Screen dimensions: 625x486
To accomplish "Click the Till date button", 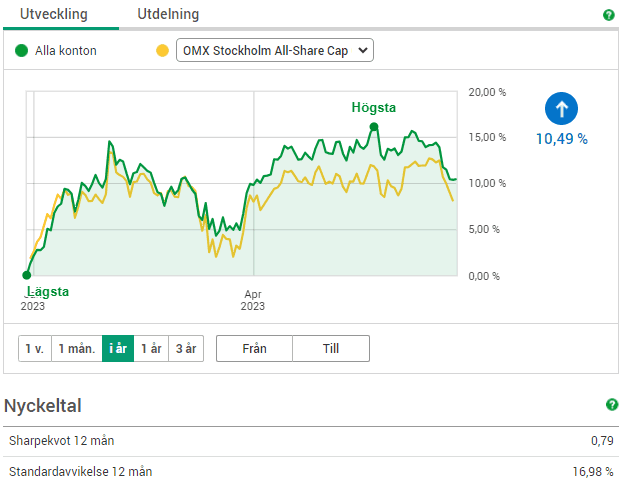I will click(x=331, y=348).
